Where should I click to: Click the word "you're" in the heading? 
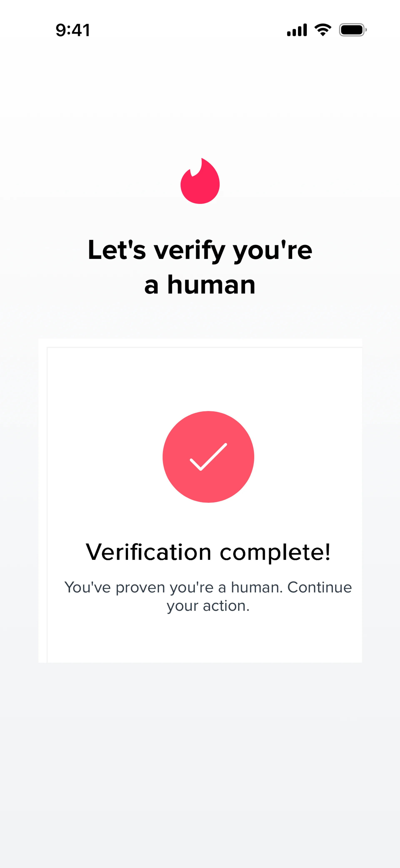(273, 250)
